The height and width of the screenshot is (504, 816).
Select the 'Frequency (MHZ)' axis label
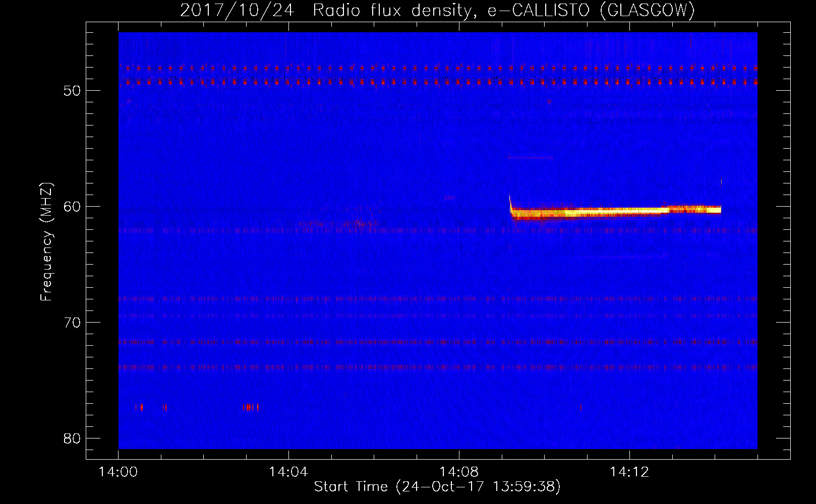point(46,241)
